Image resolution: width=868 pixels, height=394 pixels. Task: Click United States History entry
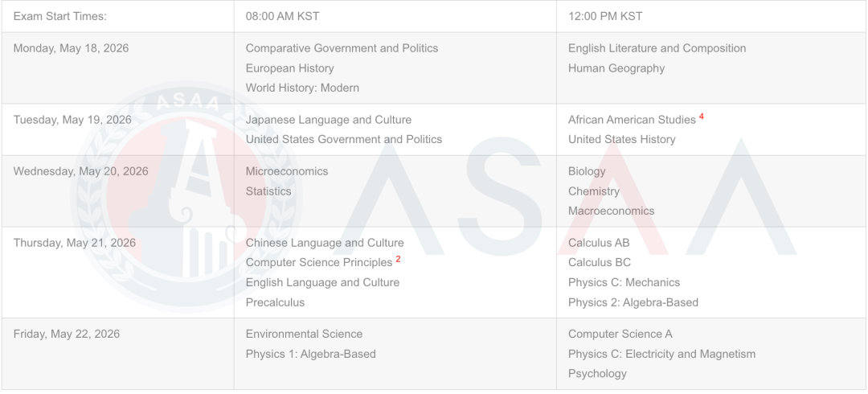621,139
